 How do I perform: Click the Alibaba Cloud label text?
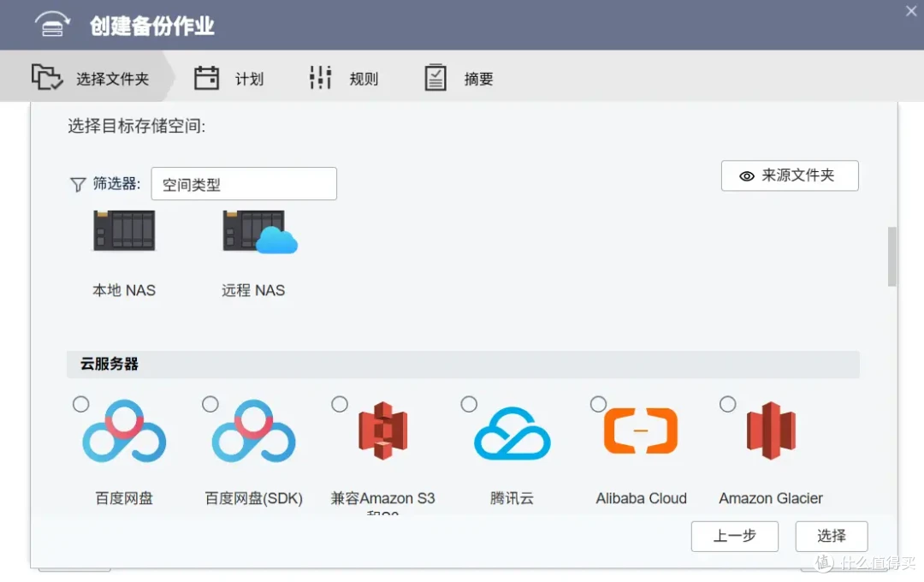pos(641,498)
